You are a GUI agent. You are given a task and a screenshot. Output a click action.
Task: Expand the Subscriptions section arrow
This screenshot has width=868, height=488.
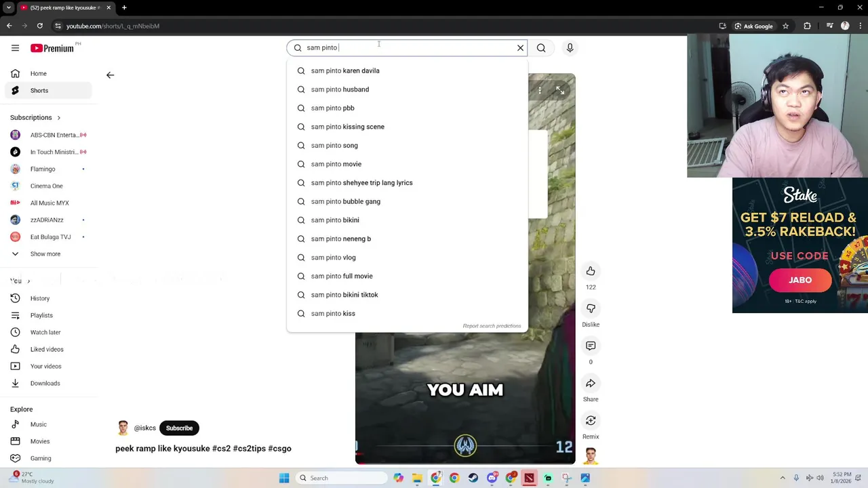58,118
